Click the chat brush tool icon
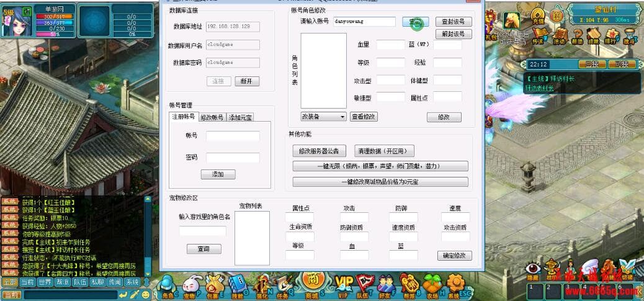Image resolution: width=644 pixels, height=301 pixels. coord(134,294)
